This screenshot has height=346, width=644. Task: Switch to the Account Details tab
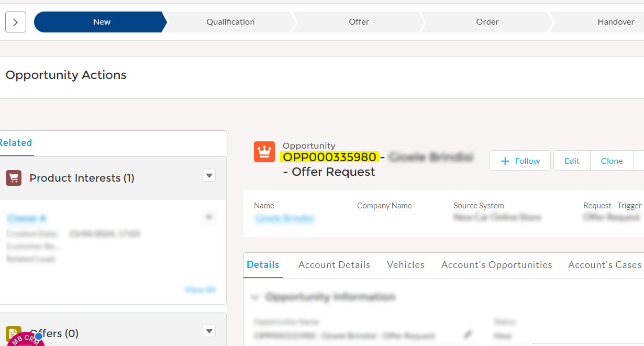[x=334, y=265]
